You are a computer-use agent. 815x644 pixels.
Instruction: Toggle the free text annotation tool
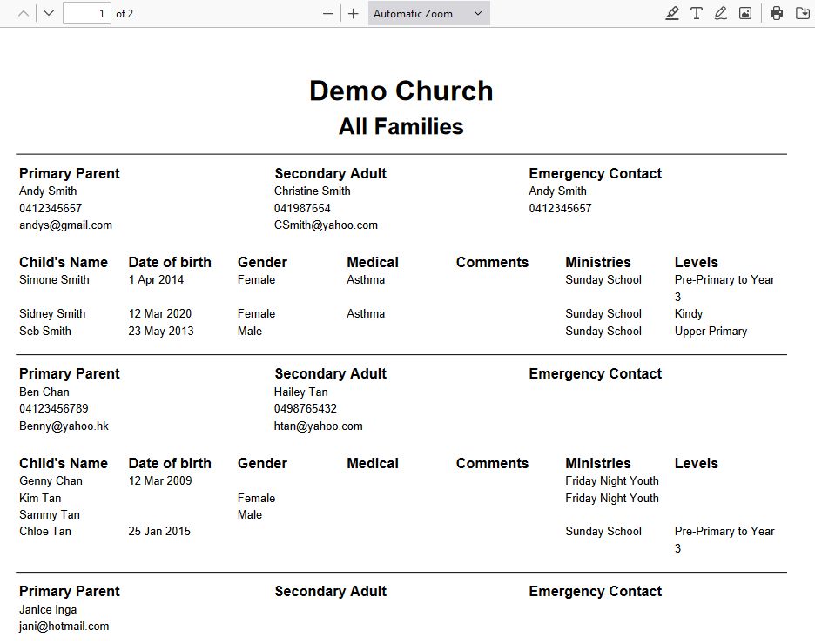pyautogui.click(x=697, y=13)
